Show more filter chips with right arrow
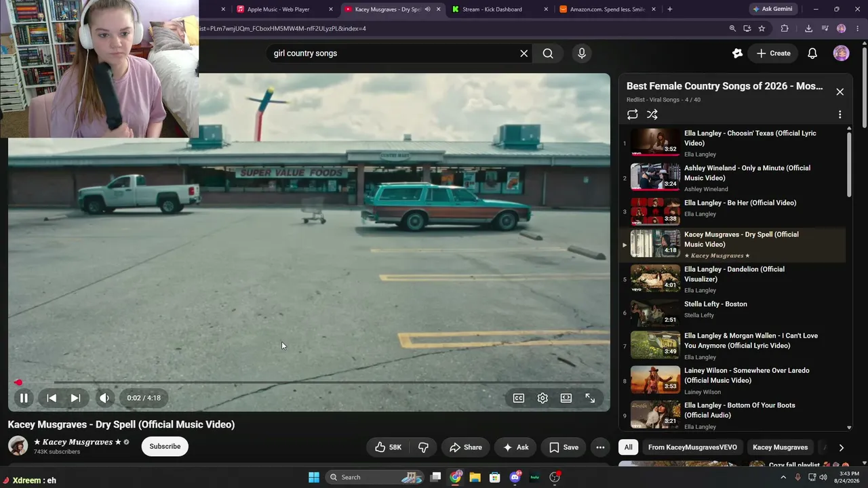Image resolution: width=868 pixels, height=488 pixels. click(841, 447)
